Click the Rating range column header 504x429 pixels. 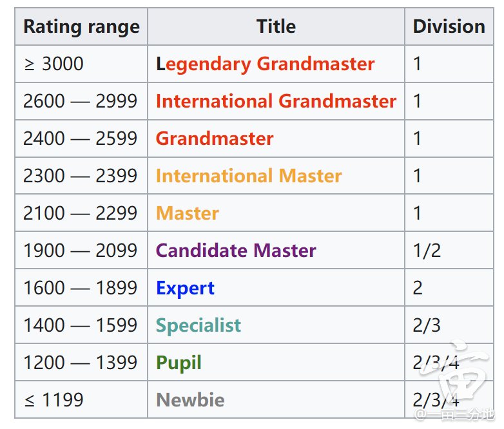81,26
